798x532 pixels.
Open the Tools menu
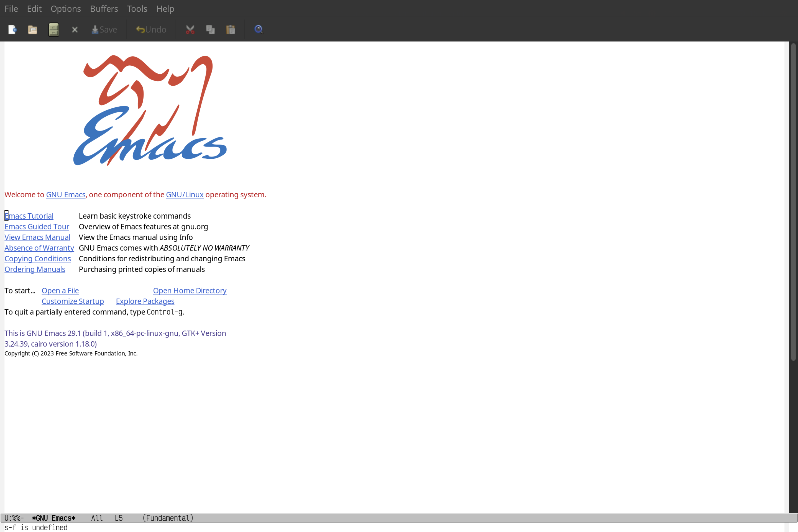click(137, 8)
